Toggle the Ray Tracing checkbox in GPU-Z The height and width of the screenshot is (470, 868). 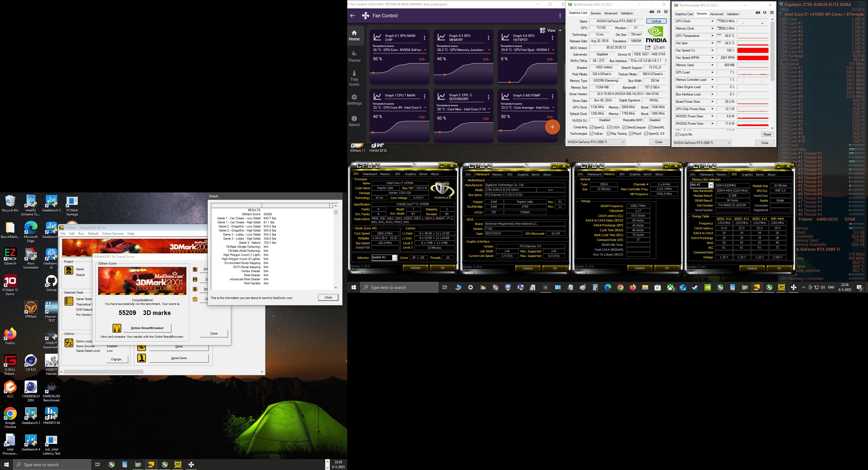(x=608, y=134)
